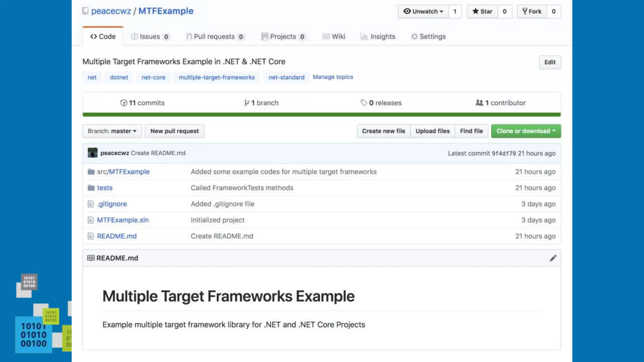Click the commits history clock icon
Screen dimensions: 644x362
tap(124, 103)
